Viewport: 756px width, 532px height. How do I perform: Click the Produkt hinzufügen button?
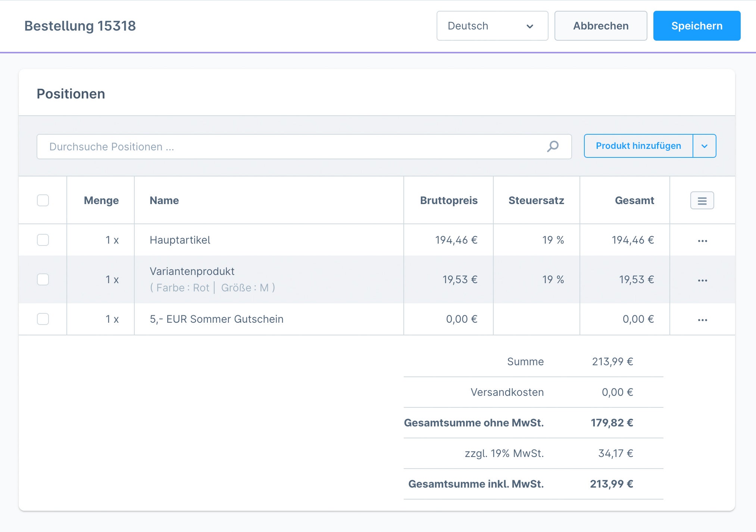pyautogui.click(x=638, y=146)
